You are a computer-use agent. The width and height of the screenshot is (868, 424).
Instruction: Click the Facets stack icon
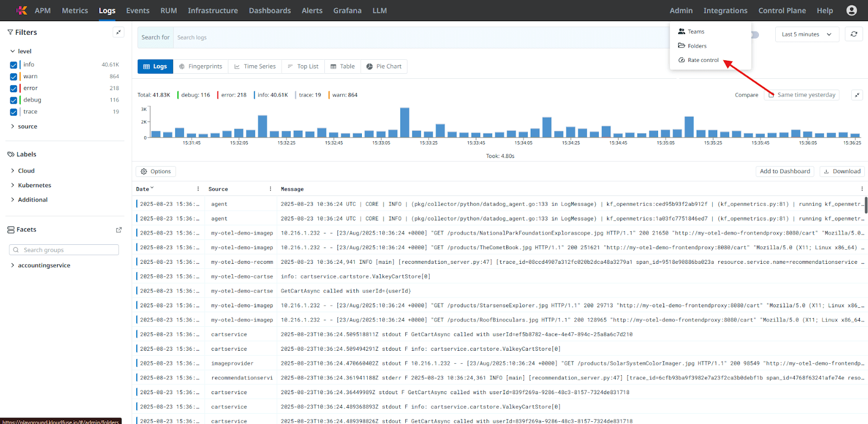click(x=11, y=230)
